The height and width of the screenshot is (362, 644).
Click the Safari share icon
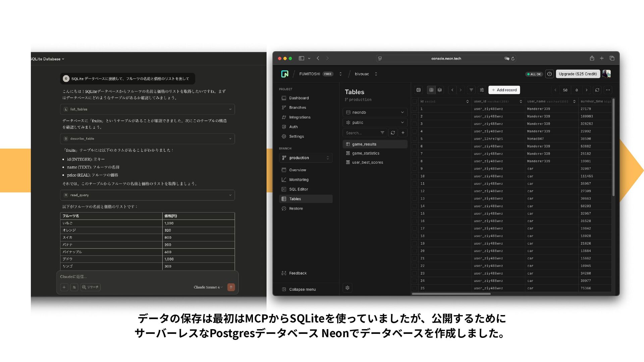pyautogui.click(x=592, y=58)
